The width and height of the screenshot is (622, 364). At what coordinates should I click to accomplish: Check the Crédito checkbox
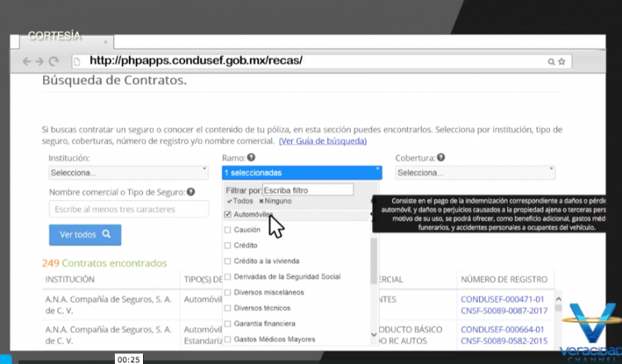(x=227, y=246)
